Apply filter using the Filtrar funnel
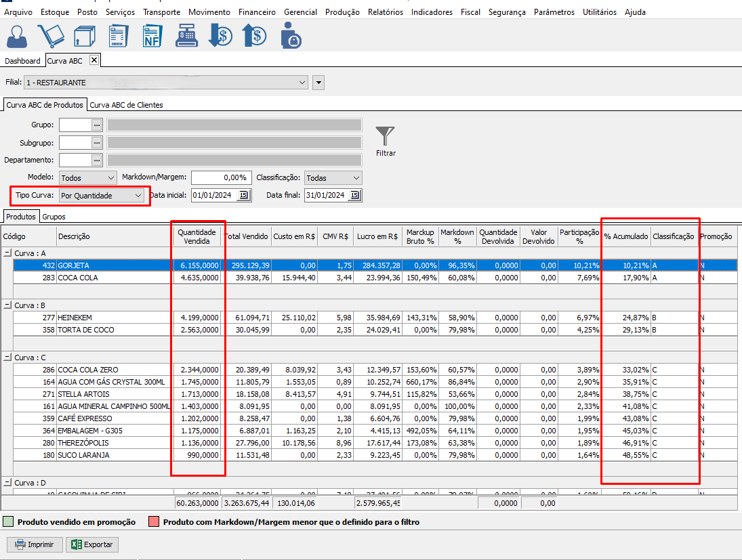The width and height of the screenshot is (742, 560). tap(386, 141)
